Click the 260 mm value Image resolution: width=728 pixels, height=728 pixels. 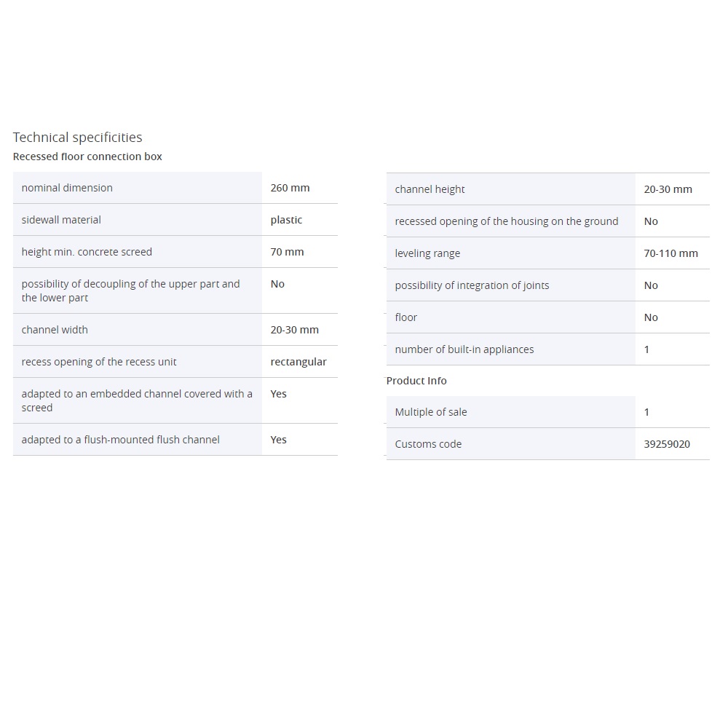[x=290, y=188]
